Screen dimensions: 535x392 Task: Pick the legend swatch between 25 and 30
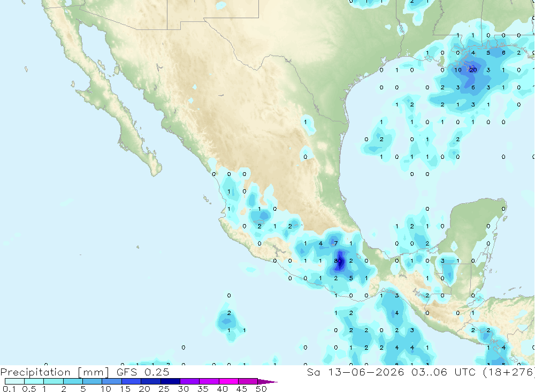point(170,381)
